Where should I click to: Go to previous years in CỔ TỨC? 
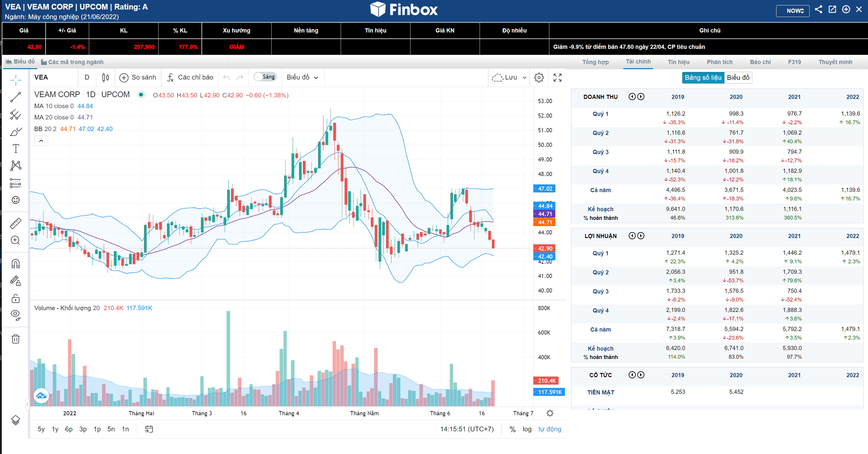(x=632, y=375)
